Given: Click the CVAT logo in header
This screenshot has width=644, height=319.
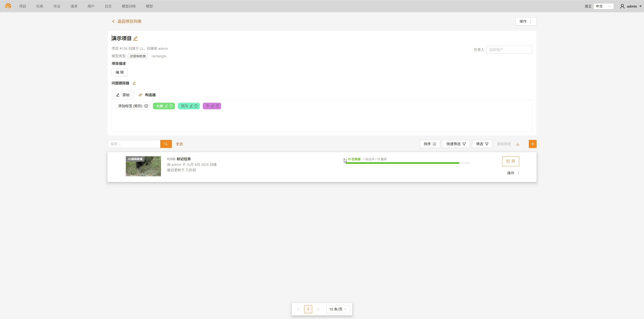Looking at the screenshot, I should 8,6.
